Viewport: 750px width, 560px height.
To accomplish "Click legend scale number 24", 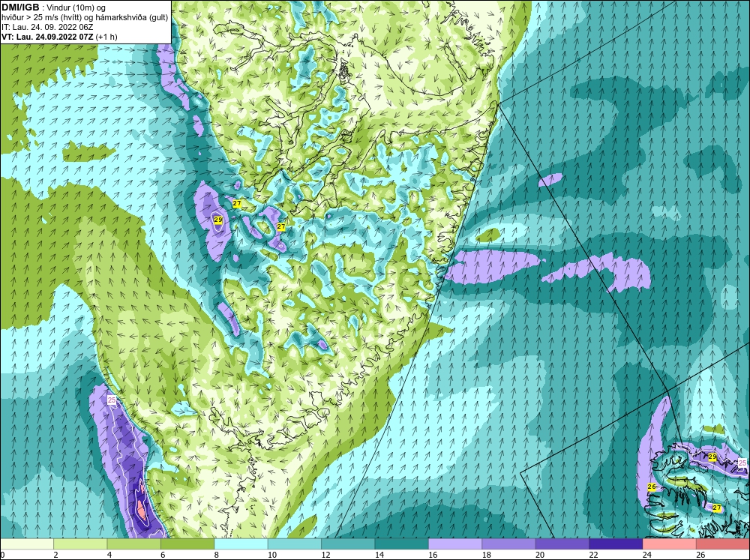I will [x=646, y=555].
